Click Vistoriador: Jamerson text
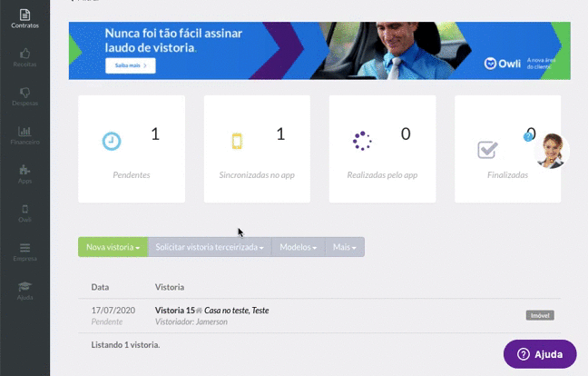588x376 pixels. [191, 322]
